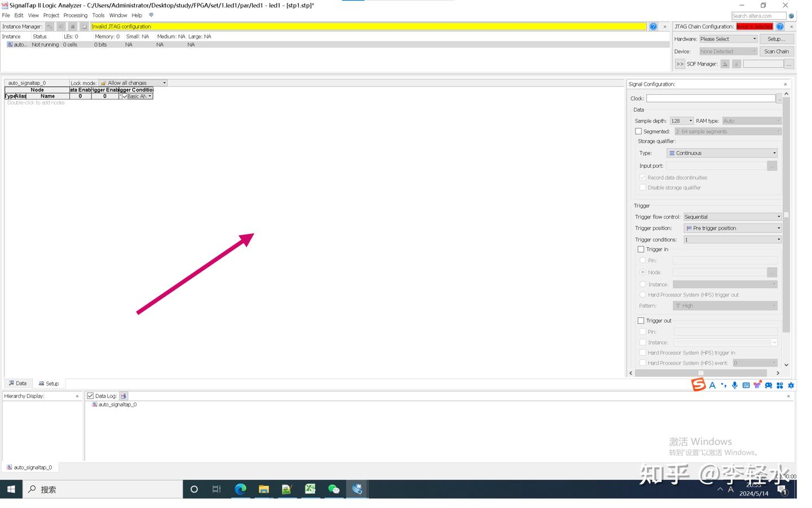This screenshot has height=508, width=812.
Task: Toggle Disable storage qualifier checkbox
Action: tap(643, 188)
